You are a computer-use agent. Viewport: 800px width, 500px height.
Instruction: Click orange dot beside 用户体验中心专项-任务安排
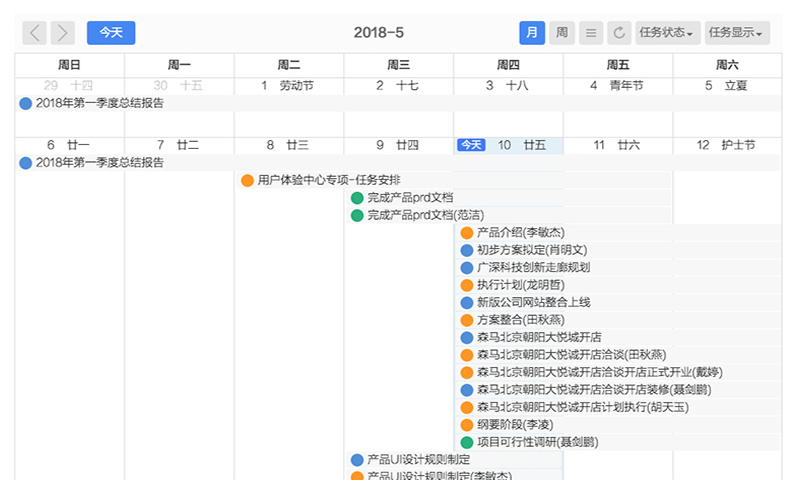coord(247,181)
